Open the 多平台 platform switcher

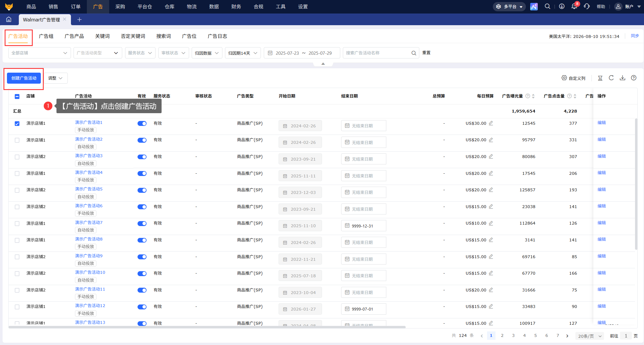coord(509,7)
